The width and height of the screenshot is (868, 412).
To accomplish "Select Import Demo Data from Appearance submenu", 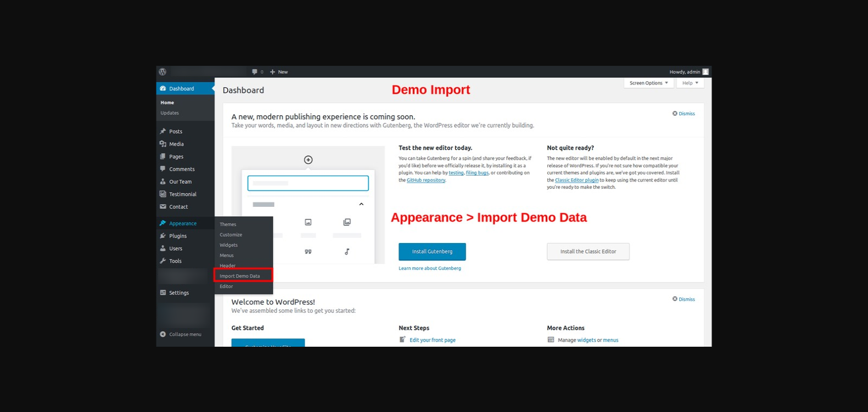I will tap(240, 276).
